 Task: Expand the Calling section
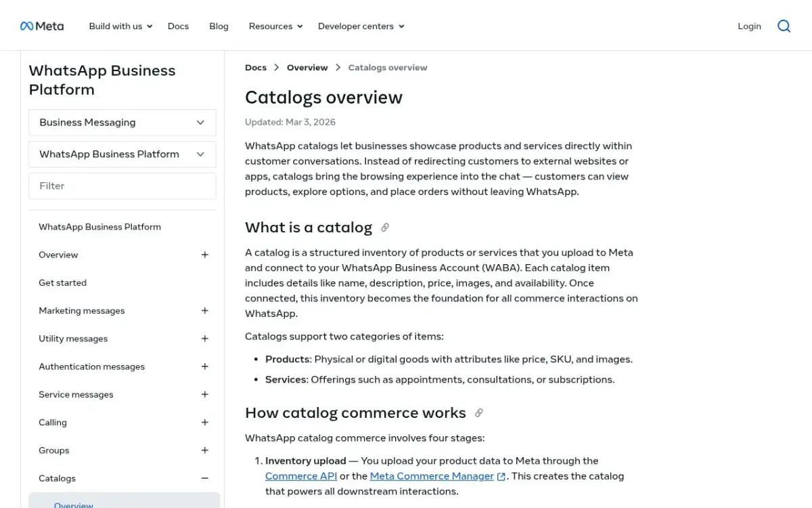click(x=205, y=423)
